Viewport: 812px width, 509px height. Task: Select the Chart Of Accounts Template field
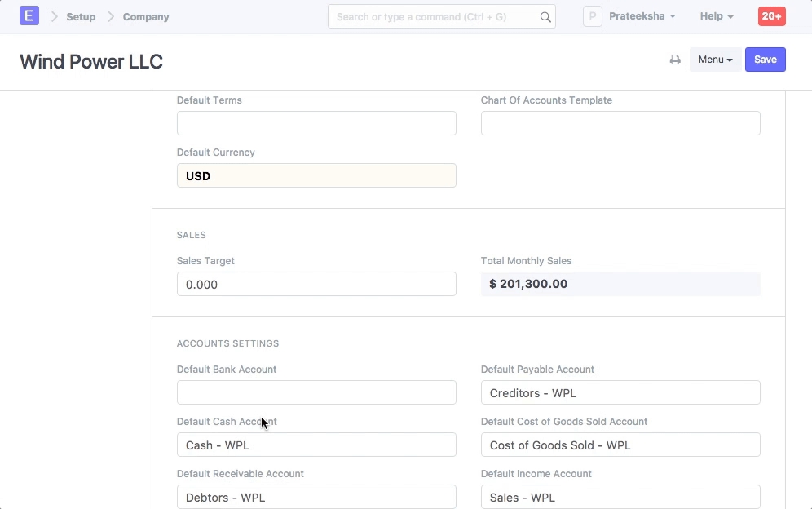(620, 123)
